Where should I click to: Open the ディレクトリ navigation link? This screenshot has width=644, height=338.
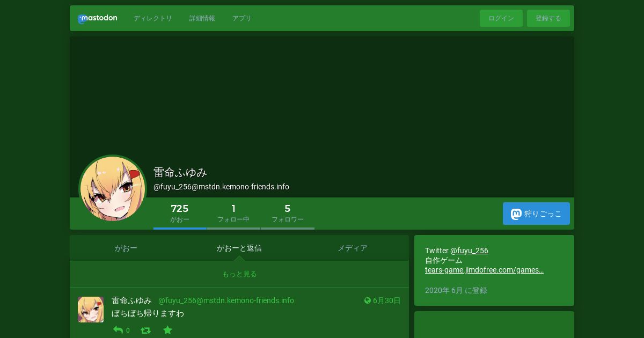point(153,18)
